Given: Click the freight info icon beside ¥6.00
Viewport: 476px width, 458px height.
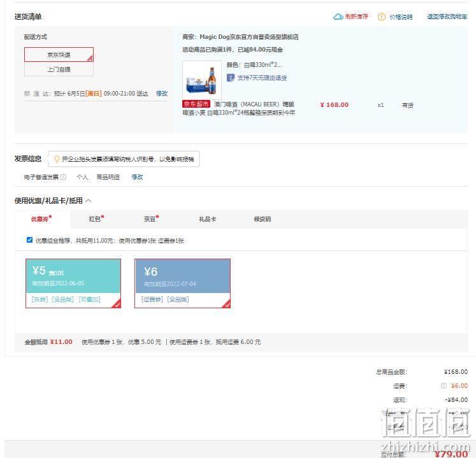Looking at the screenshot, I should pos(444,386).
